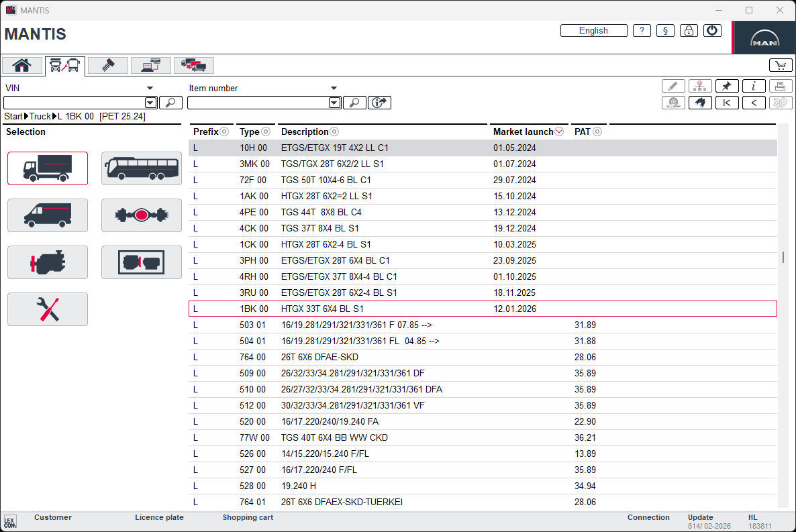Click the English language button

[x=593, y=31]
